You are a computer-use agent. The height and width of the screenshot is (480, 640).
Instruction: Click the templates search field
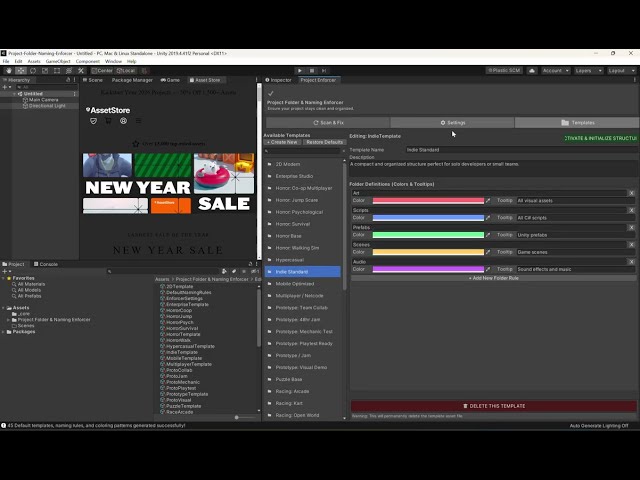click(302, 151)
